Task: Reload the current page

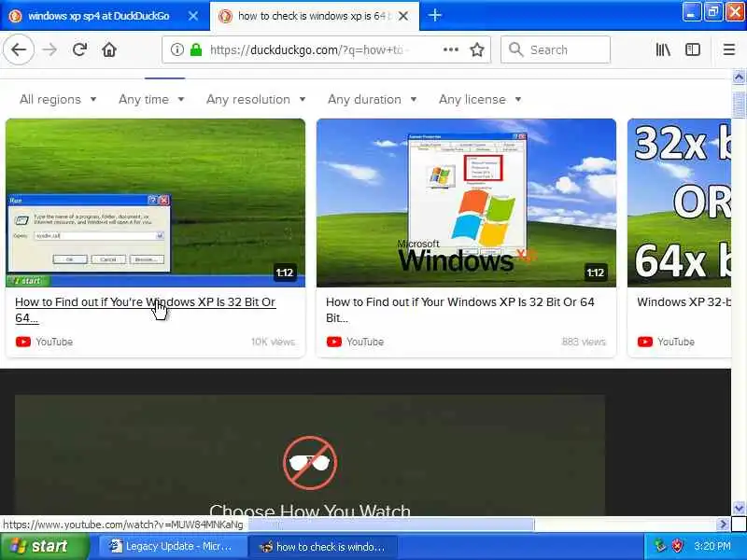Action: tap(79, 49)
